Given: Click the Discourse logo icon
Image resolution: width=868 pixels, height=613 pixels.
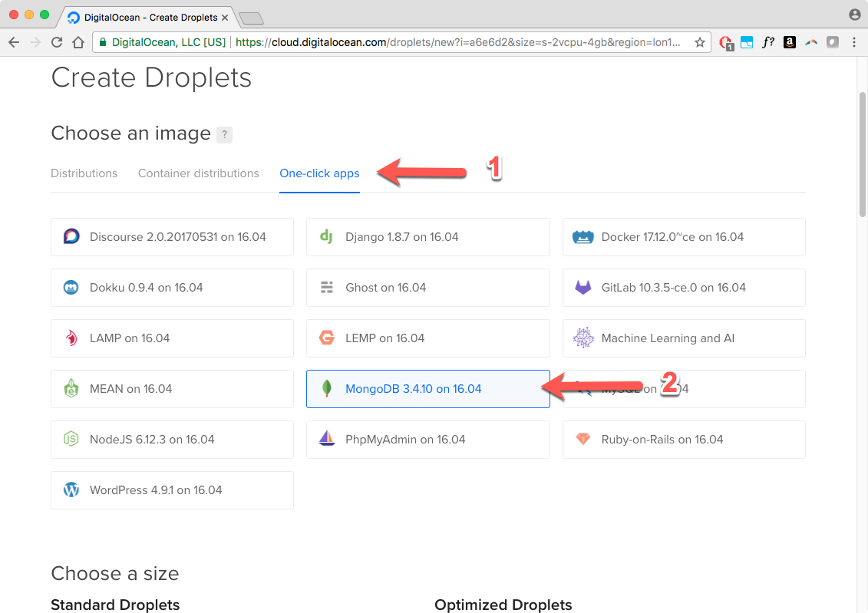Looking at the screenshot, I should [x=71, y=237].
